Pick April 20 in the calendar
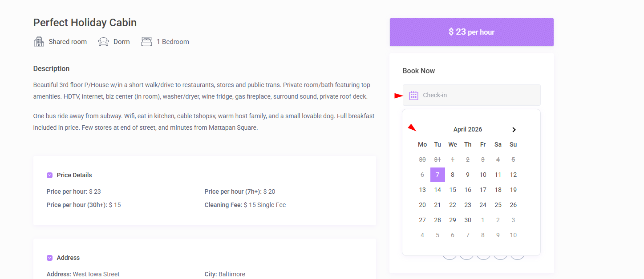 coord(422,205)
